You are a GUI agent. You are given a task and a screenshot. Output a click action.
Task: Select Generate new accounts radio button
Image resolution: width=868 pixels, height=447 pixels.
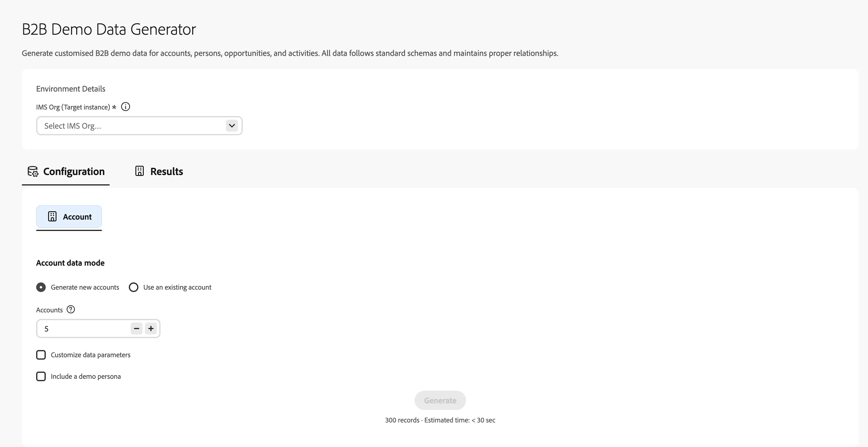coord(41,287)
